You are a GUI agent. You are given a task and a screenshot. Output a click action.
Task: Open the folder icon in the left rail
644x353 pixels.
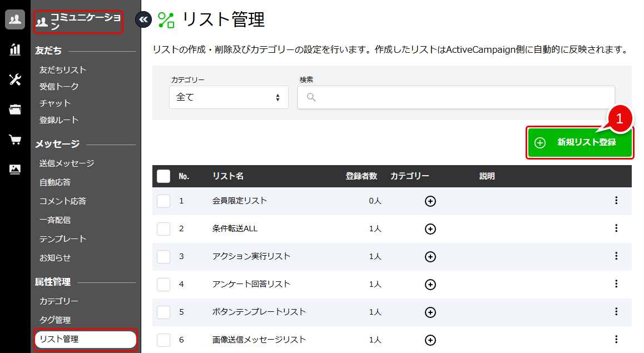[14, 109]
